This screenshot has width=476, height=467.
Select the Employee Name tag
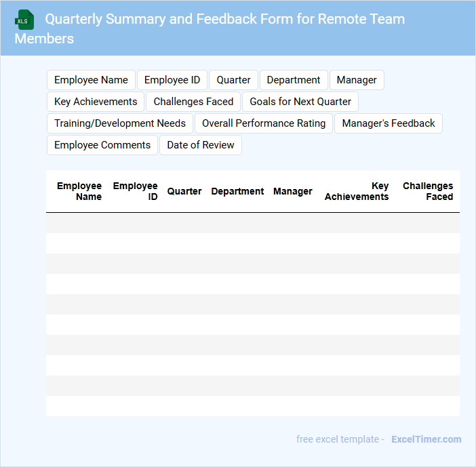[91, 80]
